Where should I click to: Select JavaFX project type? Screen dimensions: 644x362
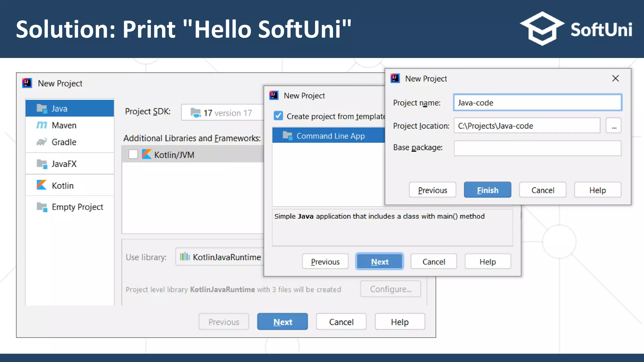click(x=69, y=164)
